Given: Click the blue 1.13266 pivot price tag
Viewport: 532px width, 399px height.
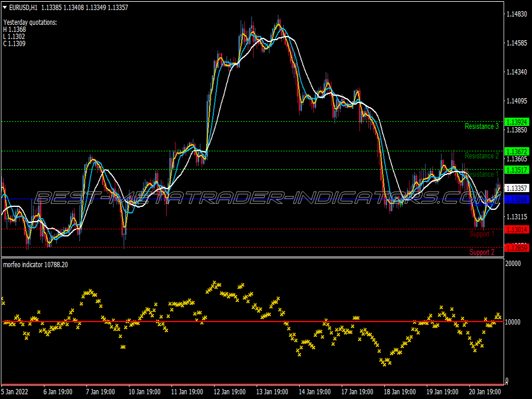Looking at the screenshot, I should 517,200.
